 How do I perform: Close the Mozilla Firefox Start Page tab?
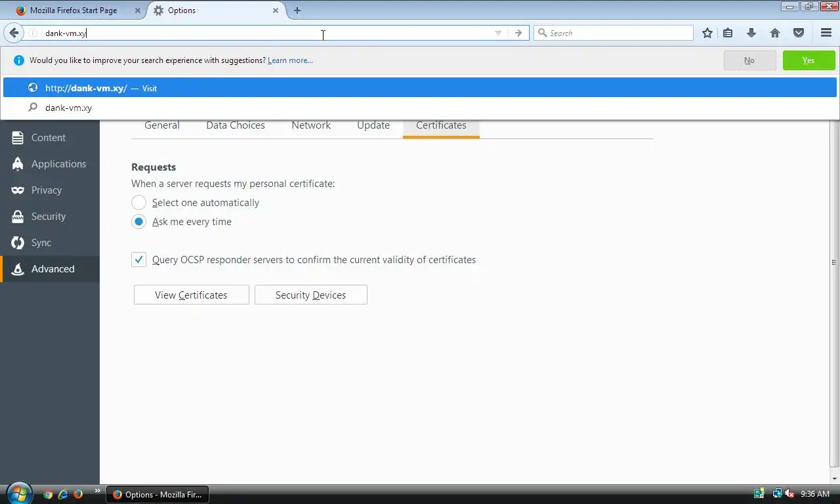click(138, 10)
